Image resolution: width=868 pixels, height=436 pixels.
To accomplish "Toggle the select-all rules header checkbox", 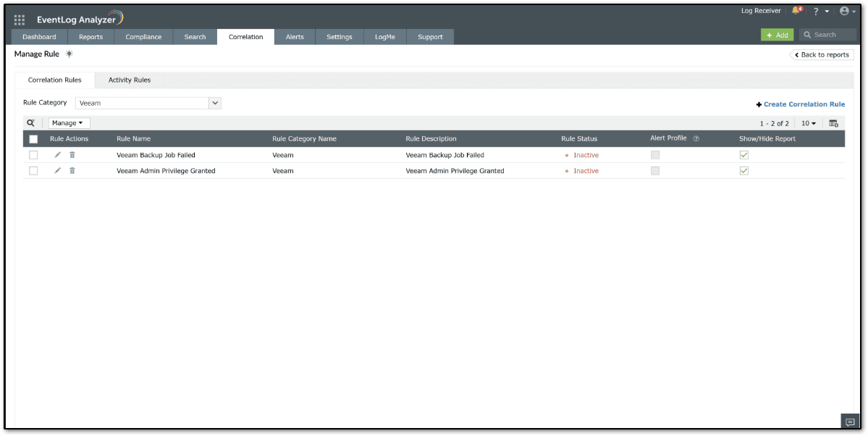I will tap(33, 139).
